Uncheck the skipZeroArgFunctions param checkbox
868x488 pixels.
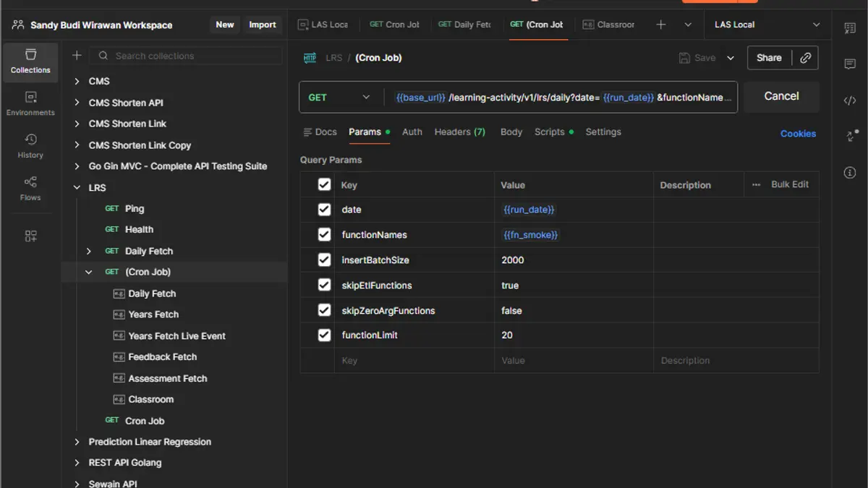(x=324, y=311)
